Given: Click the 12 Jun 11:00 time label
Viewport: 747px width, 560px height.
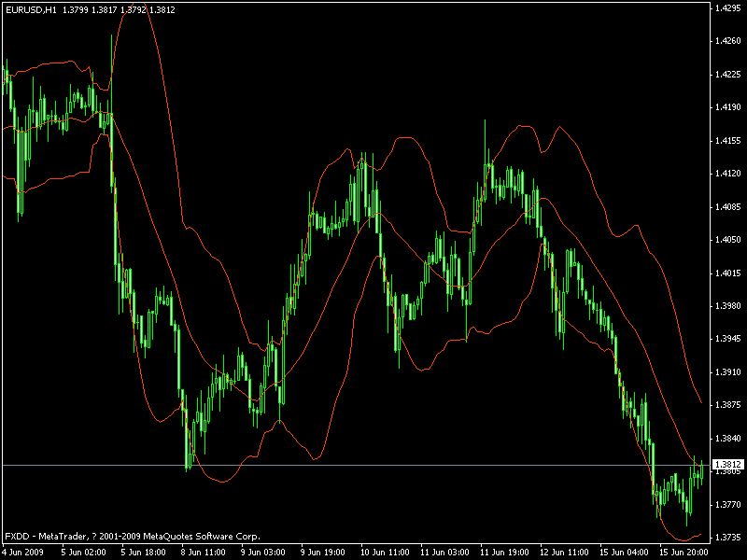Looking at the screenshot, I should (564, 553).
